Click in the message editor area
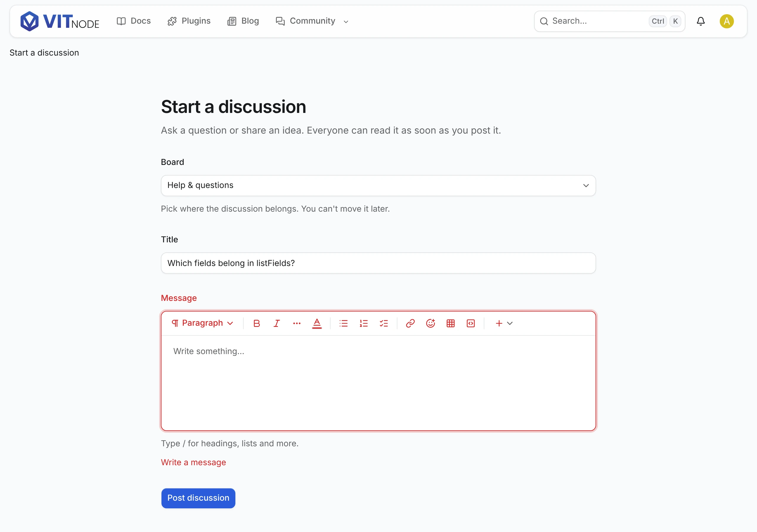 point(378,382)
